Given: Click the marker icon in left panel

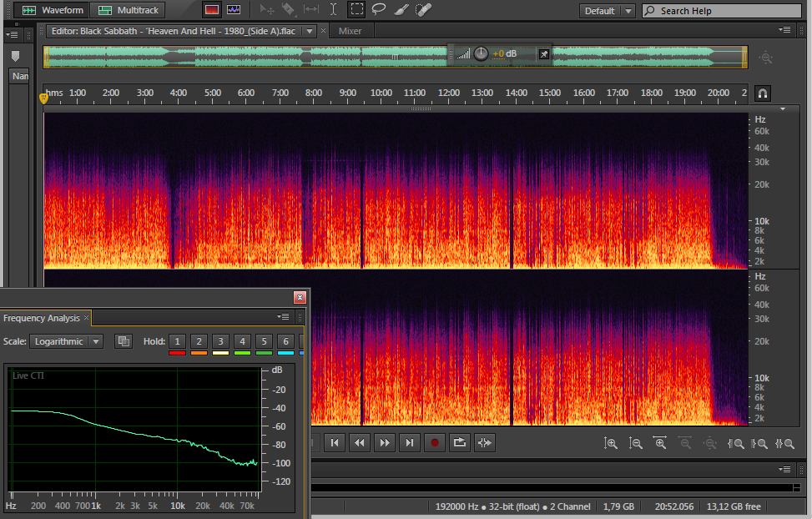Looking at the screenshot, I should pos(15,56).
